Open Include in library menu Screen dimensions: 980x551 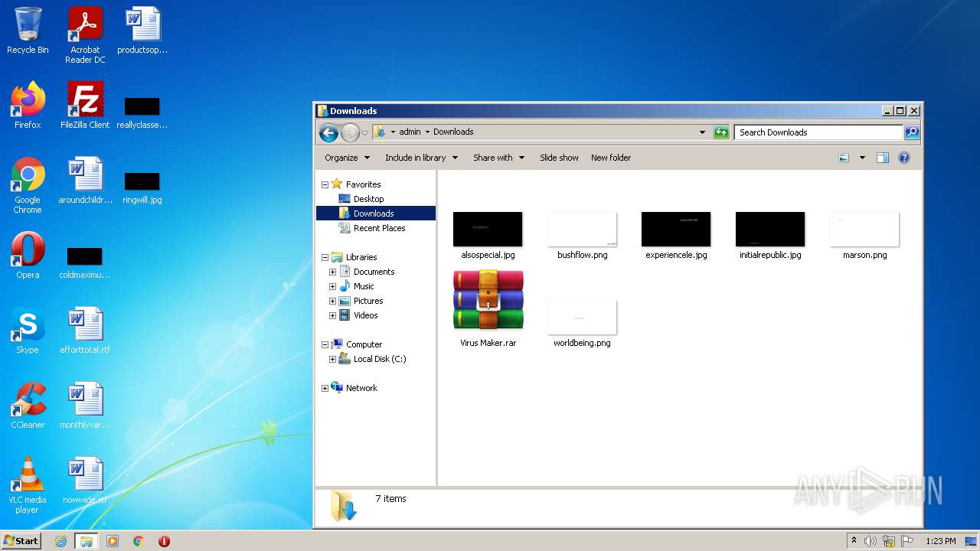point(421,158)
